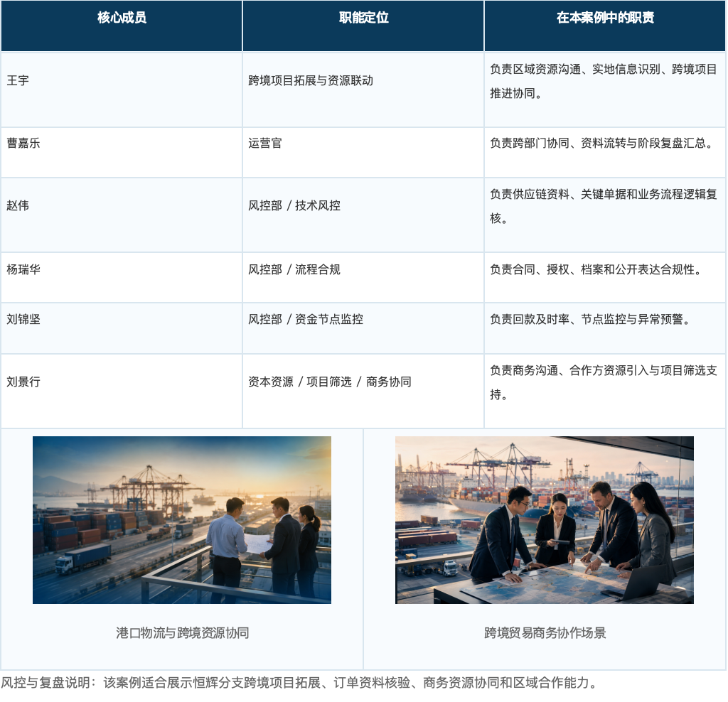Select the name cell 刘景行
The height and width of the screenshot is (702, 728).
click(122, 391)
